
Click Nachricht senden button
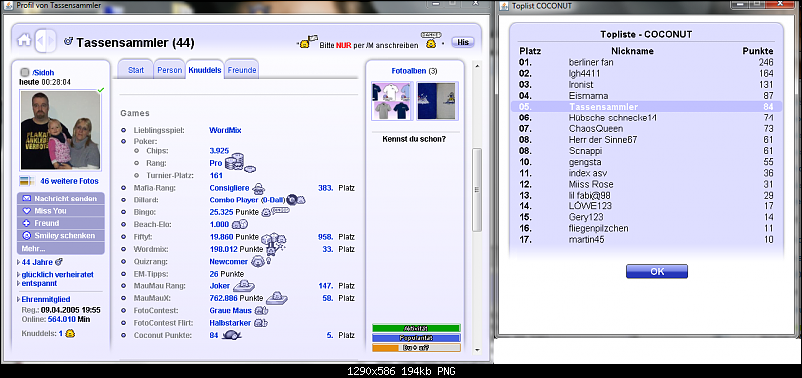(x=61, y=198)
